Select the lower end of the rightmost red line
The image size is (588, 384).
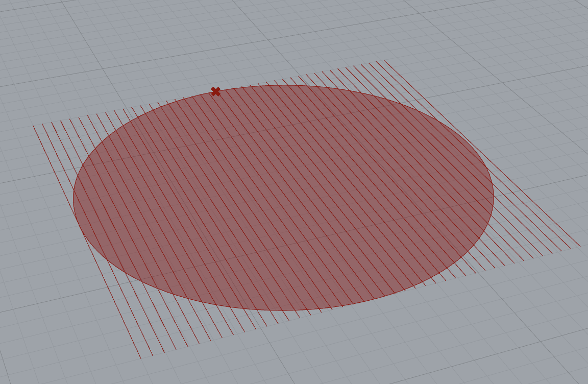(580, 246)
